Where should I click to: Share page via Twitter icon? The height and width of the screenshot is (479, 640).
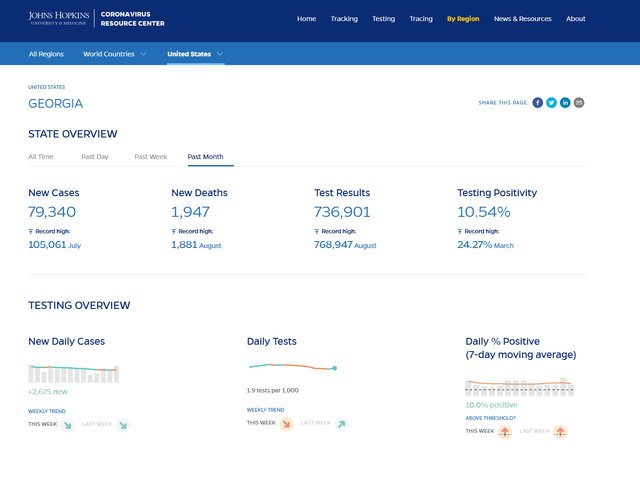551,103
